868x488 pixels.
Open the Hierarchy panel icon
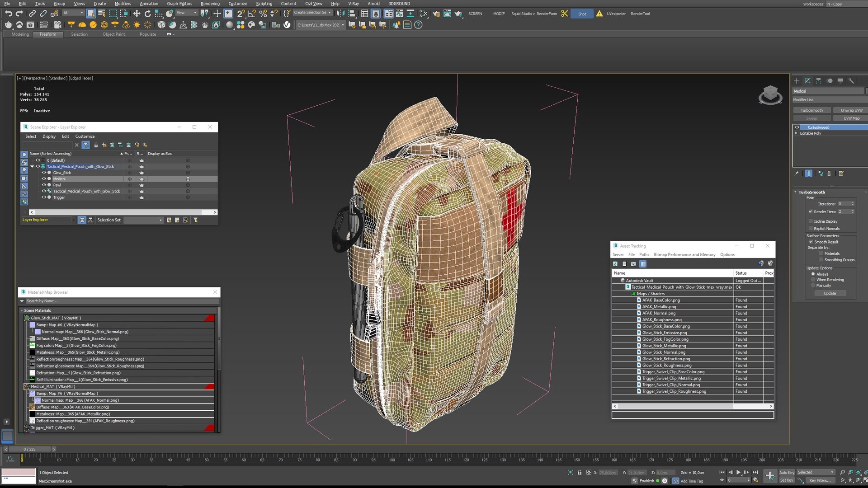click(818, 81)
